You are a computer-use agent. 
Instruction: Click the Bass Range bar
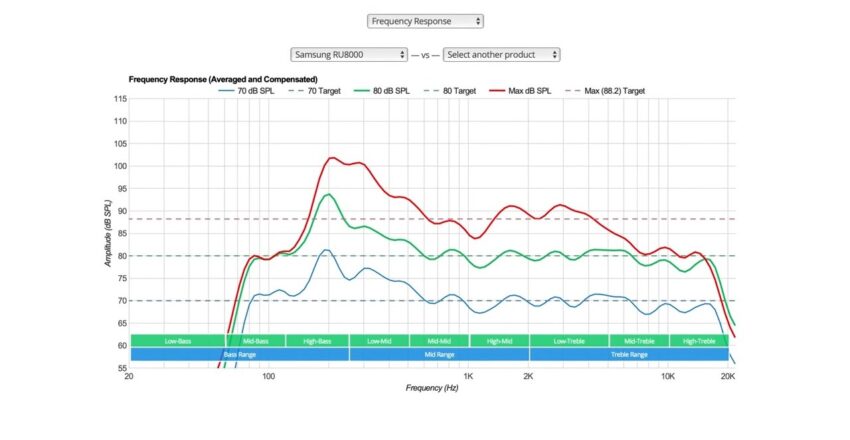[x=240, y=354]
